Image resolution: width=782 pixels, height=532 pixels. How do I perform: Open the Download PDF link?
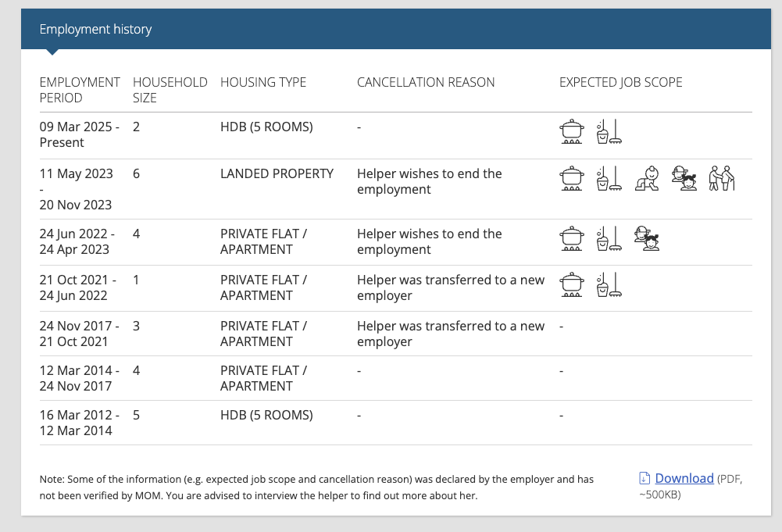coord(684,478)
